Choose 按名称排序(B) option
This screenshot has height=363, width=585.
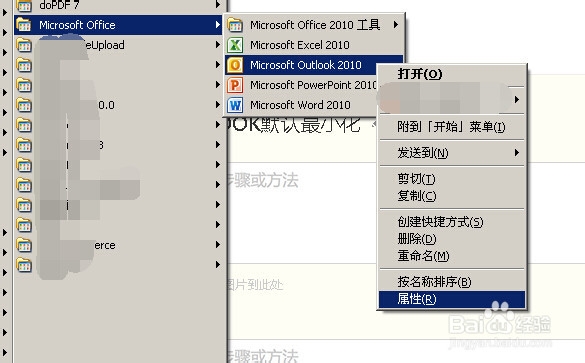pos(452,282)
